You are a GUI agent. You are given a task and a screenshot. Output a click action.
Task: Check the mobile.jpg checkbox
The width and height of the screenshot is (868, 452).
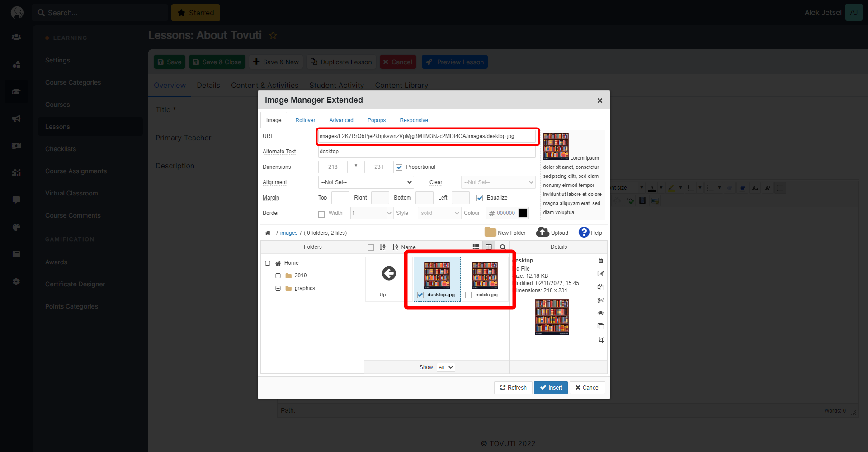point(468,295)
